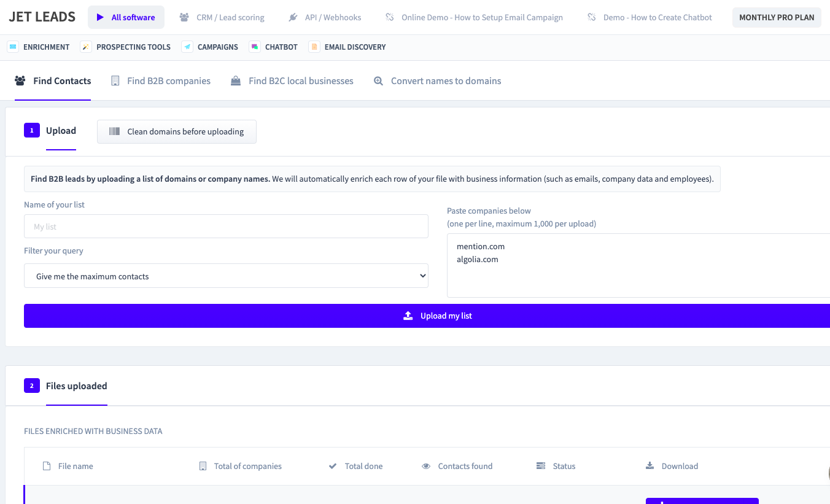830x504 pixels.
Task: Focus the Name of your list field
Action: pyautogui.click(x=226, y=227)
